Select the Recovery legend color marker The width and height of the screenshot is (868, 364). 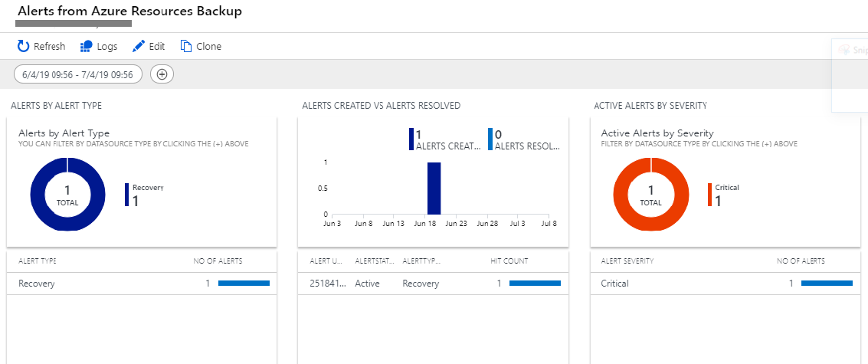click(x=126, y=195)
